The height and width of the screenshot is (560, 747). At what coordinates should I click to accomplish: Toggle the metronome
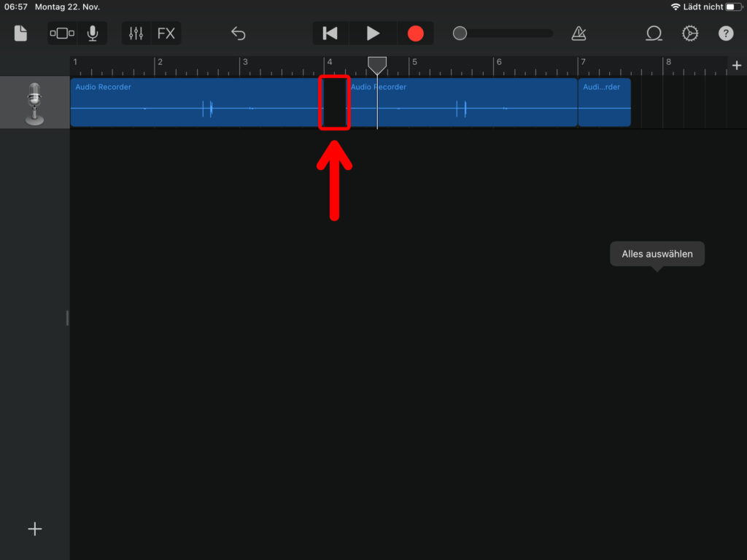[x=578, y=34]
